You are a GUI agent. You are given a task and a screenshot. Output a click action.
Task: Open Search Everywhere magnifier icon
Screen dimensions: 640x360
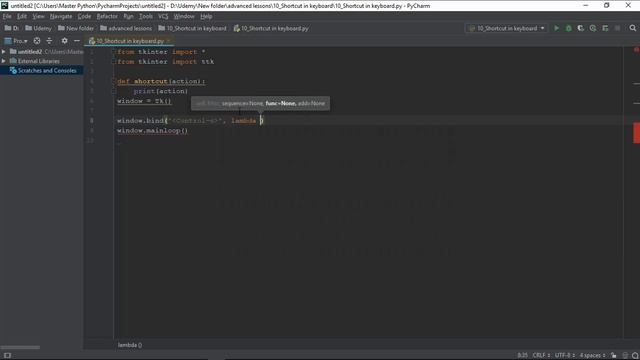[x=633, y=28]
